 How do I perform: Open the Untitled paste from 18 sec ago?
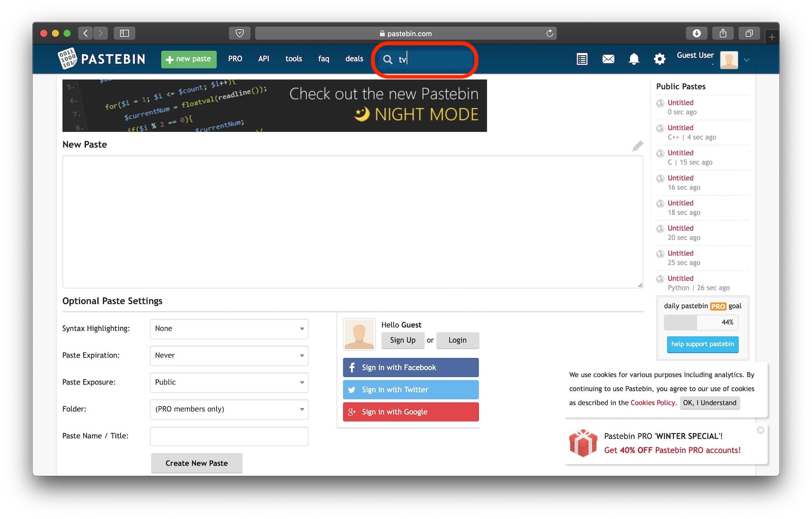[680, 203]
